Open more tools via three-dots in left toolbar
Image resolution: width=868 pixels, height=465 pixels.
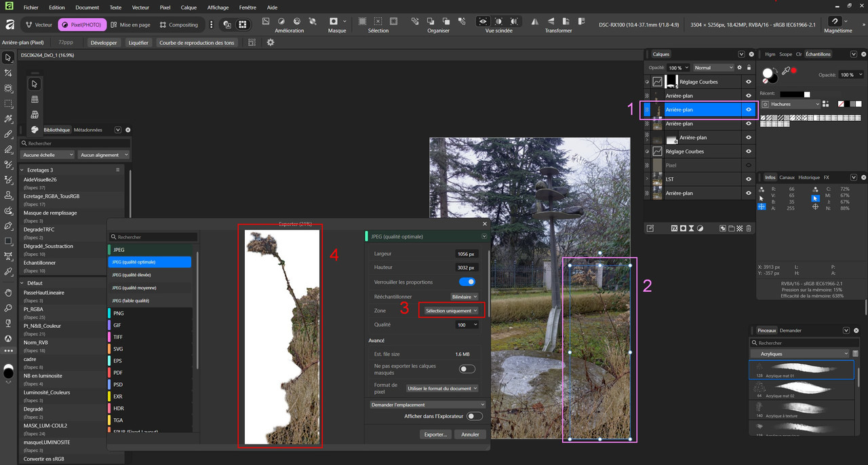[8, 351]
